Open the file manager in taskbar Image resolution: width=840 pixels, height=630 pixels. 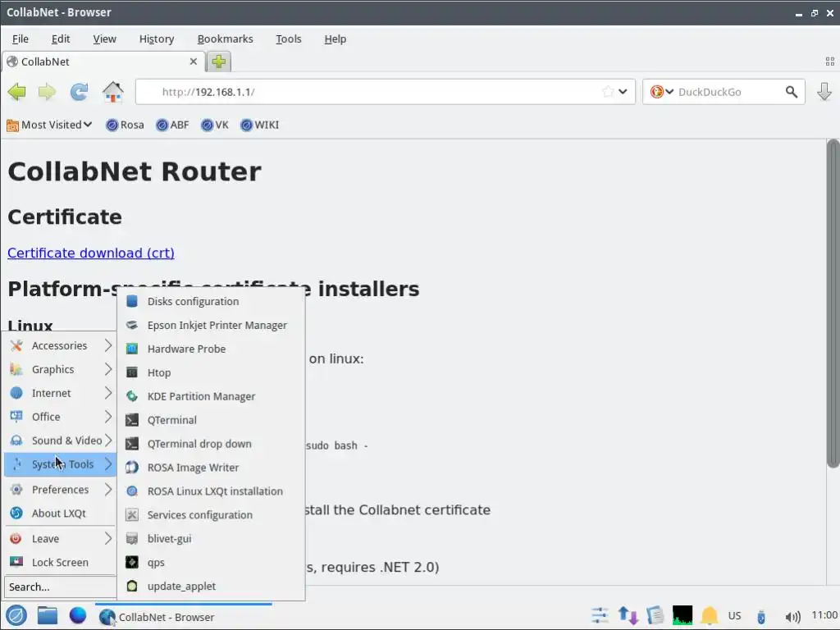click(47, 615)
